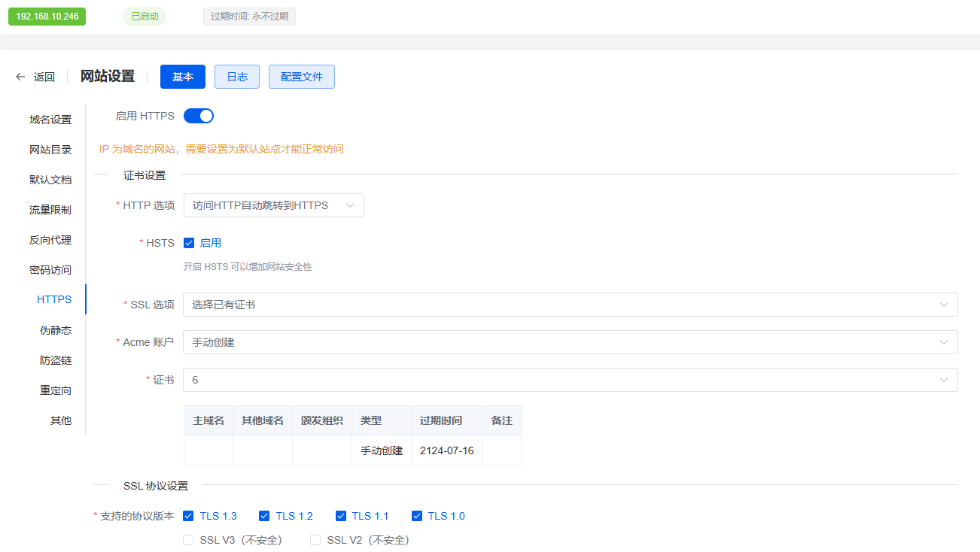Click the 192.168.10.246 site tag
The height and width of the screenshot is (552, 980).
pos(47,17)
